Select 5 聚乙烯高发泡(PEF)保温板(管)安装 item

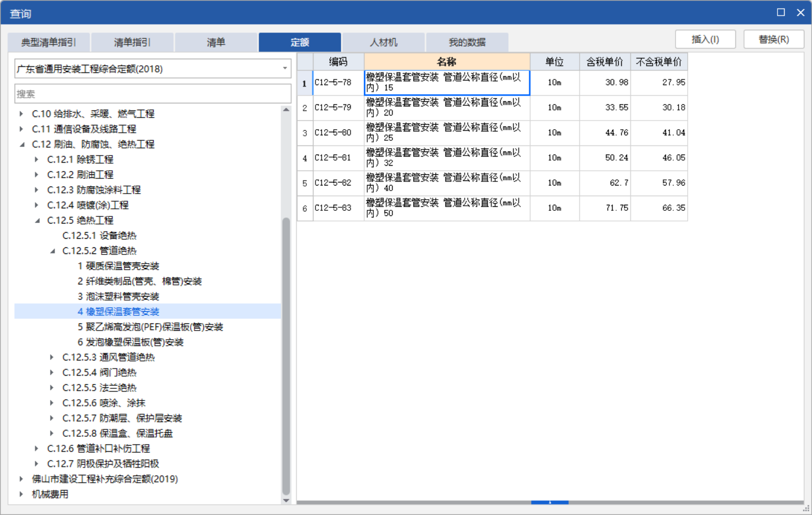click(x=150, y=327)
